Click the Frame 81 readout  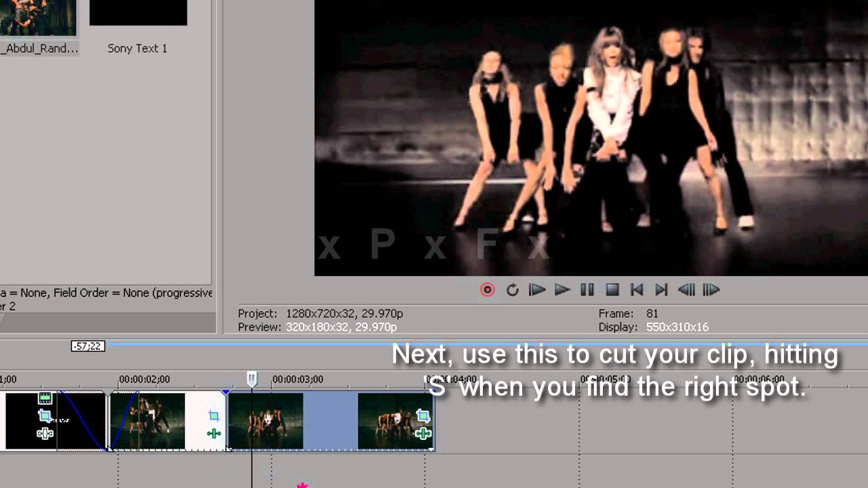tap(629, 314)
